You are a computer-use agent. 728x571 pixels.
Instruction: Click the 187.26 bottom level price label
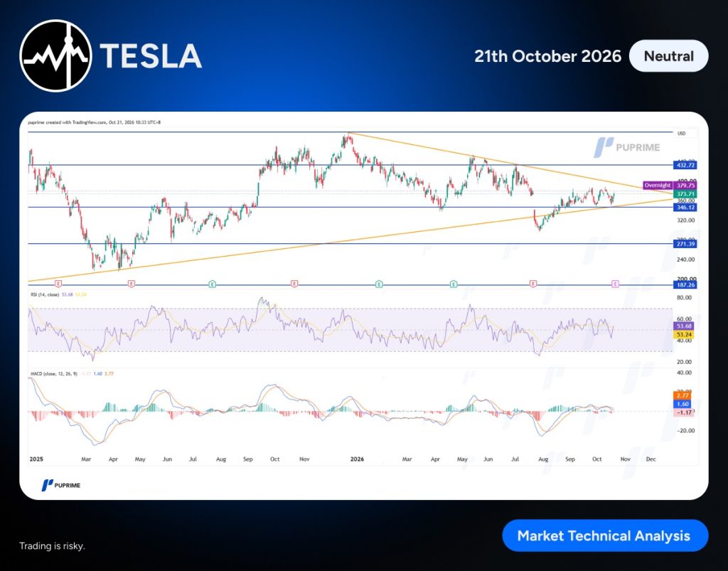click(x=685, y=285)
